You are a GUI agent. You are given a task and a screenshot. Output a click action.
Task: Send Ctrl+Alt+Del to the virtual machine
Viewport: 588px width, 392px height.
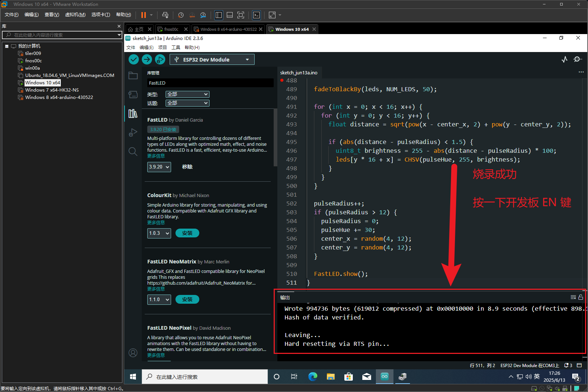(x=165, y=15)
